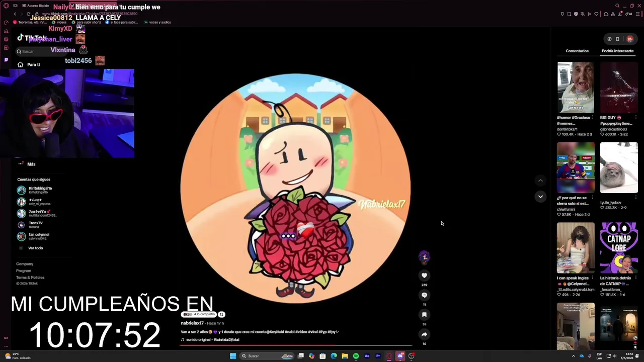
Task: Open Premiere Pro from the taskbar
Action: point(378,356)
